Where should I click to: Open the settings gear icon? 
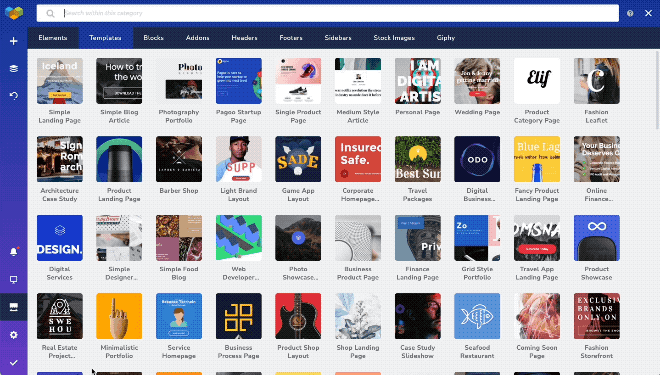tap(13, 335)
